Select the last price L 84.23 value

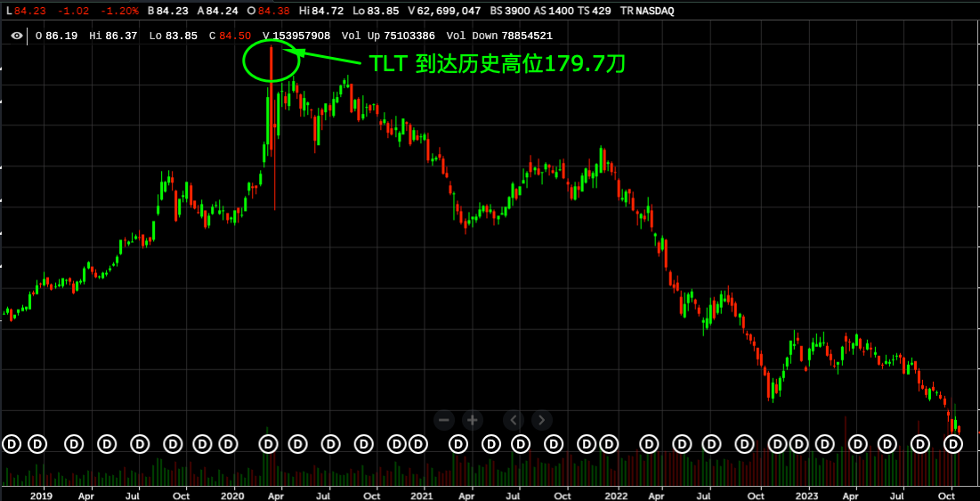coord(26,11)
